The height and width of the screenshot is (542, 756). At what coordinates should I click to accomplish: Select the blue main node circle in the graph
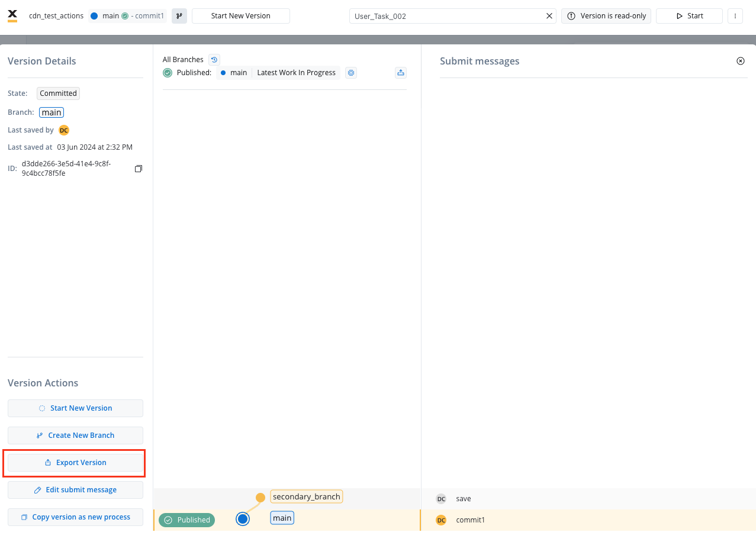click(242, 519)
